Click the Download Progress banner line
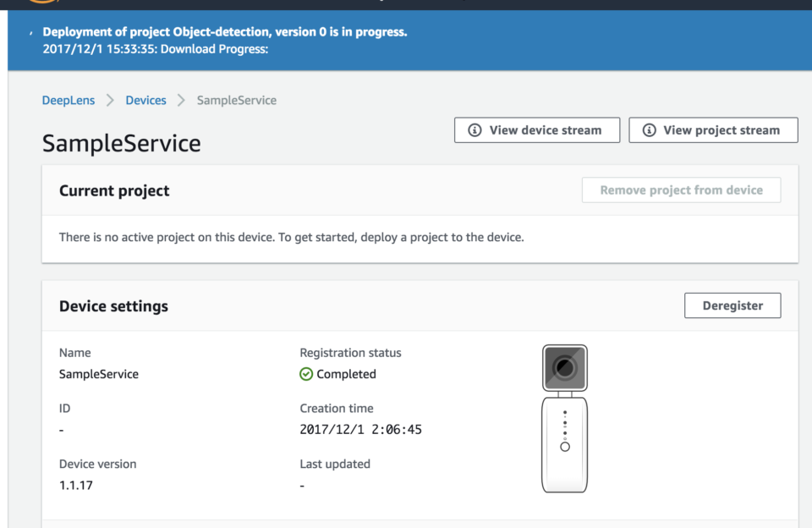This screenshot has width=812, height=528. (156, 49)
